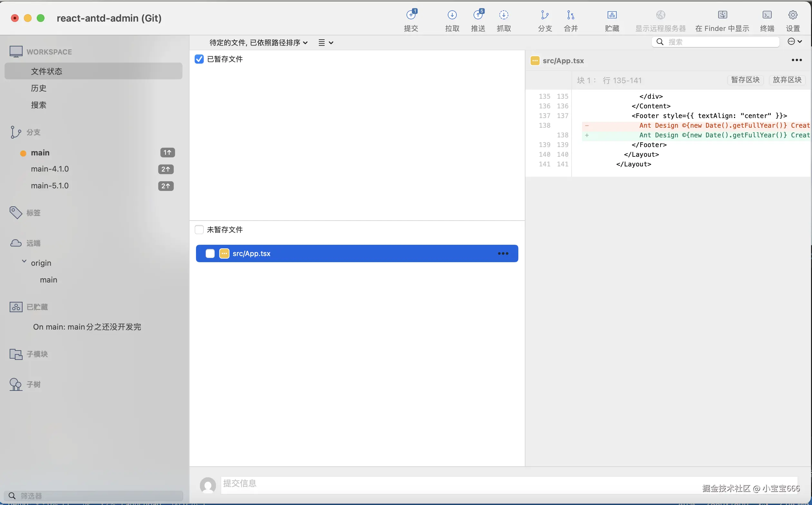Show repository in Finder via toolbar icon
This screenshot has height=505, width=812.
click(x=722, y=15)
